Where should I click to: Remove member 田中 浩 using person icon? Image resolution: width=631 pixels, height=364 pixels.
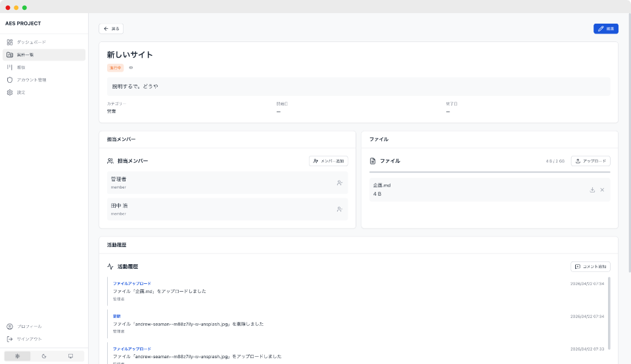click(x=340, y=209)
